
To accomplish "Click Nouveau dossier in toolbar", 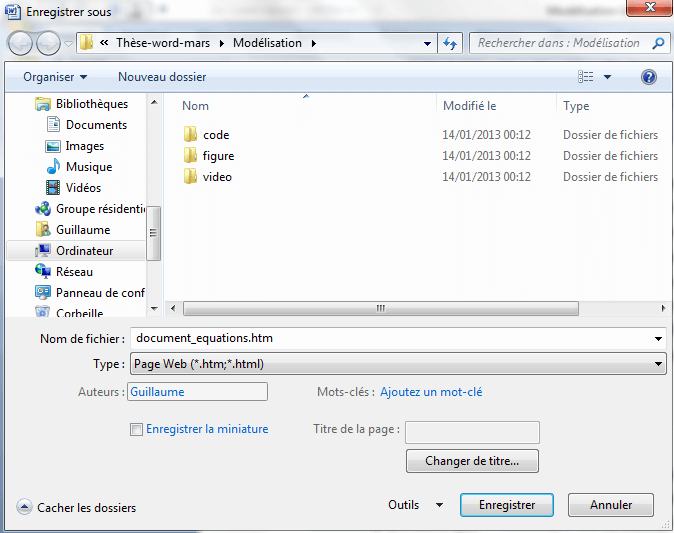I will pos(162,77).
